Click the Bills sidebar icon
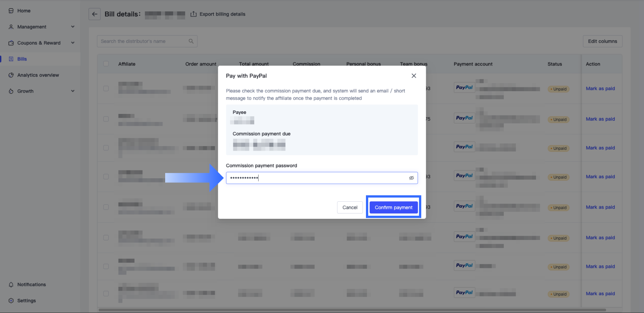The image size is (644, 313). click(x=11, y=59)
